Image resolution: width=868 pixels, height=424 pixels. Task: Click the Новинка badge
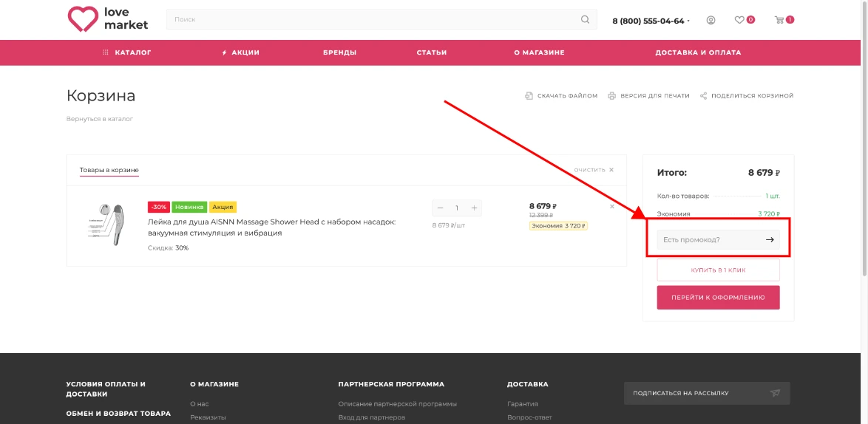189,207
